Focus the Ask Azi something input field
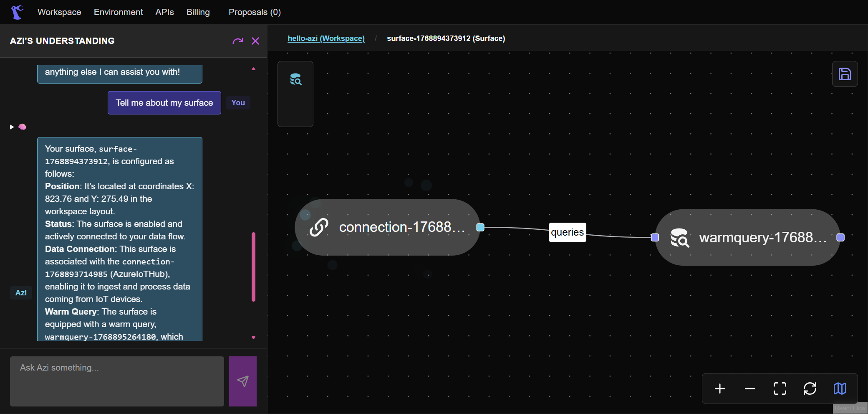This screenshot has width=868, height=414. click(117, 381)
